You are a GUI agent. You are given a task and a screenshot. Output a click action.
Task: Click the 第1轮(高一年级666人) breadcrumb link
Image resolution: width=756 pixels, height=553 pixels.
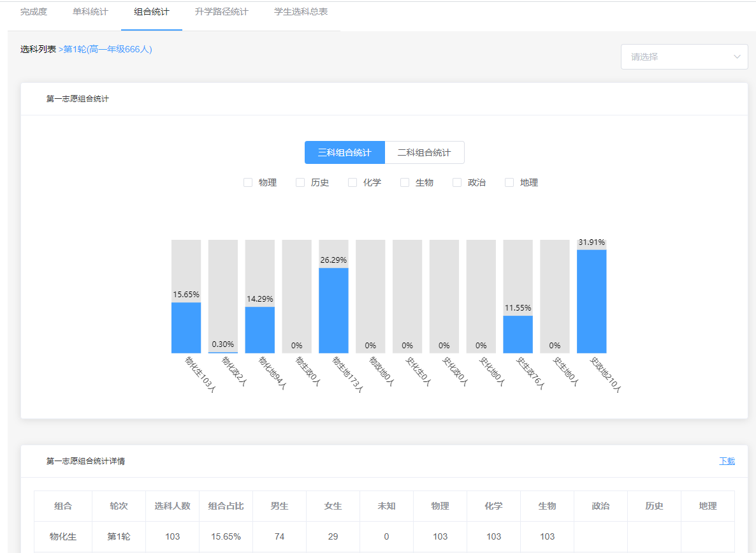pyautogui.click(x=108, y=49)
